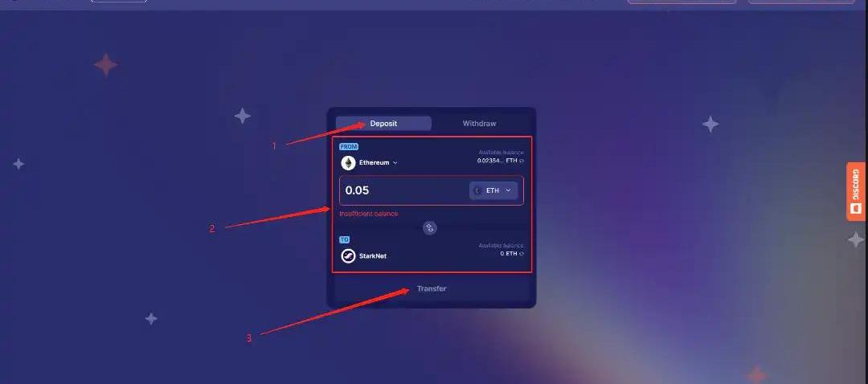Click the Insufficient balance warning text
Screen dimensions: 868x384
tap(369, 214)
